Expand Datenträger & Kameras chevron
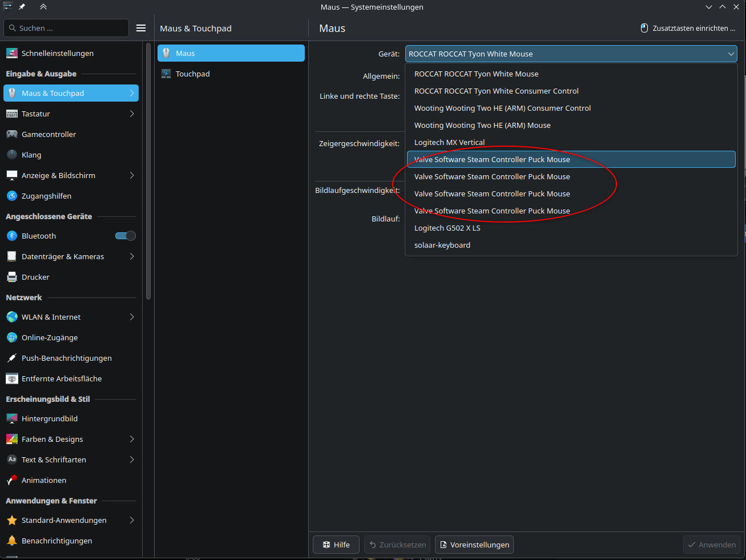 pyautogui.click(x=132, y=256)
